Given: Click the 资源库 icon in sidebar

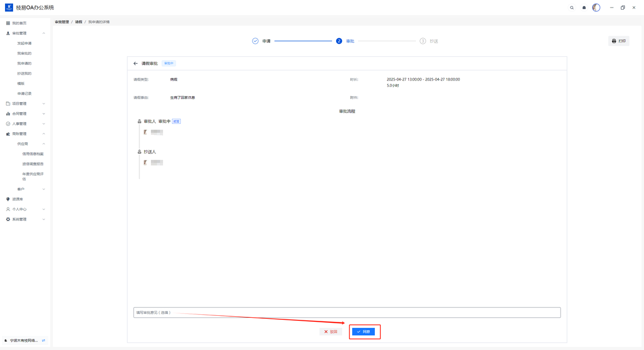Looking at the screenshot, I should tap(8, 199).
